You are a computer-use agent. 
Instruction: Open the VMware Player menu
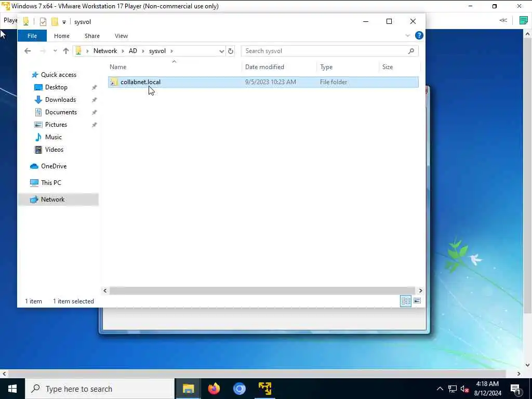(10, 20)
